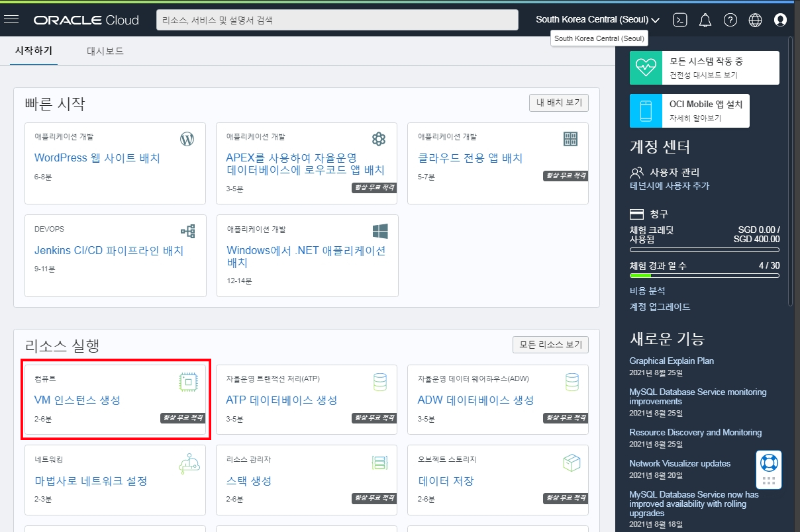Open Resource Discovery and Monitoring link

pos(695,432)
